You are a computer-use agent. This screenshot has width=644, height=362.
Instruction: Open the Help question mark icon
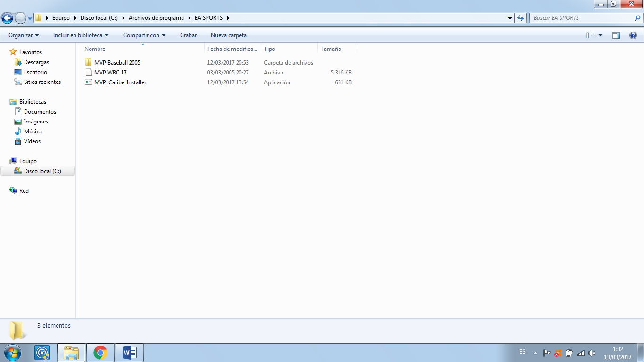pyautogui.click(x=633, y=35)
